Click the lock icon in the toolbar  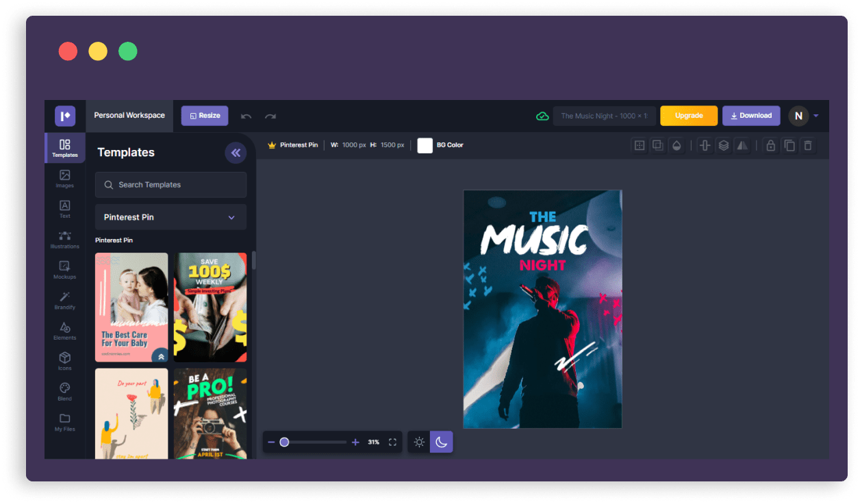[x=770, y=145]
